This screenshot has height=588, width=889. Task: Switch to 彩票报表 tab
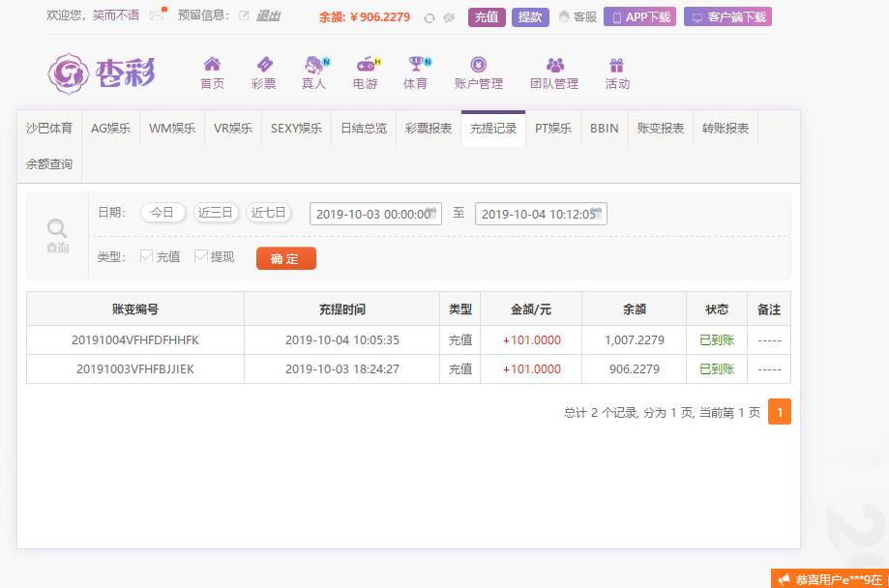pyautogui.click(x=429, y=129)
